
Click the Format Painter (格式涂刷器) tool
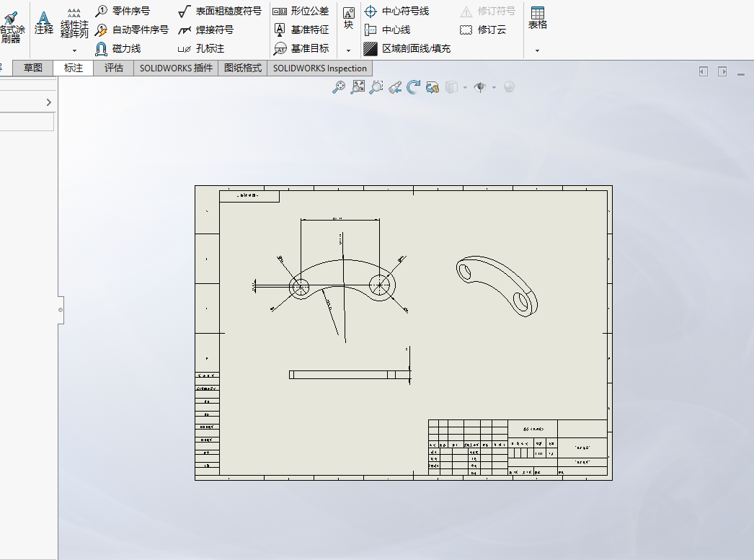(11, 28)
